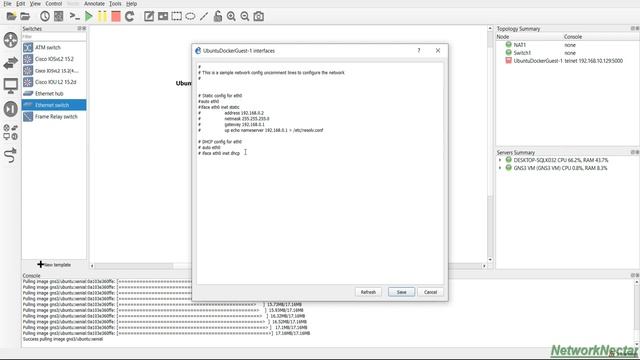
Task: Open the Annotate menu
Action: (94, 4)
